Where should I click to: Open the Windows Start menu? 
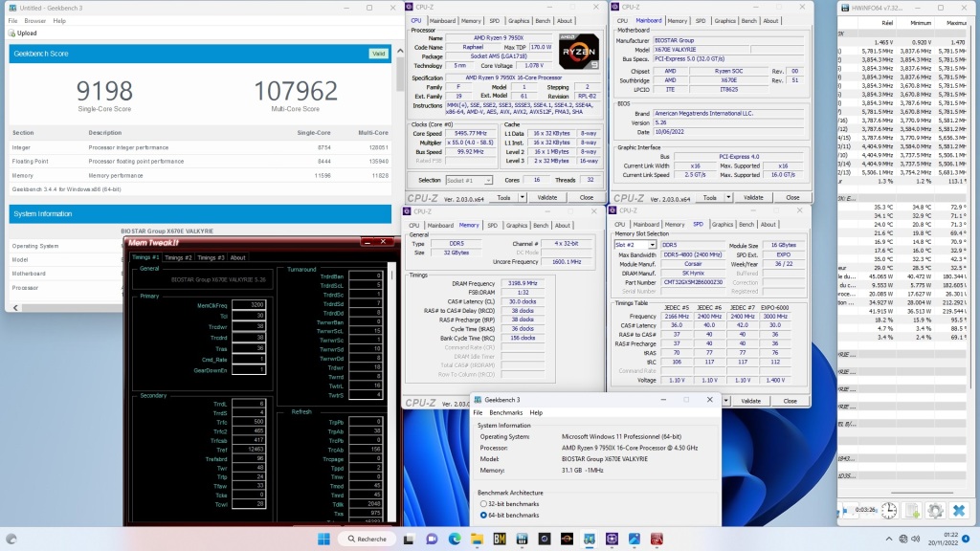323,539
